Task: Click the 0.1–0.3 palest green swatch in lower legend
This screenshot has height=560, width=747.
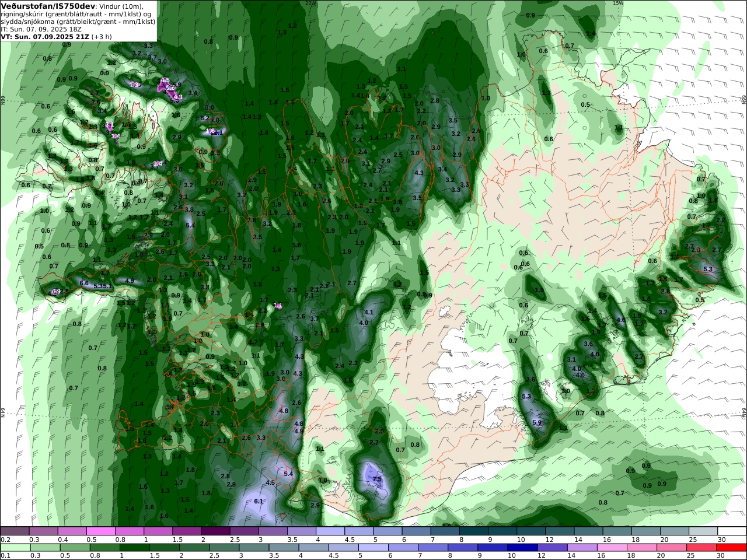Action: [16, 548]
